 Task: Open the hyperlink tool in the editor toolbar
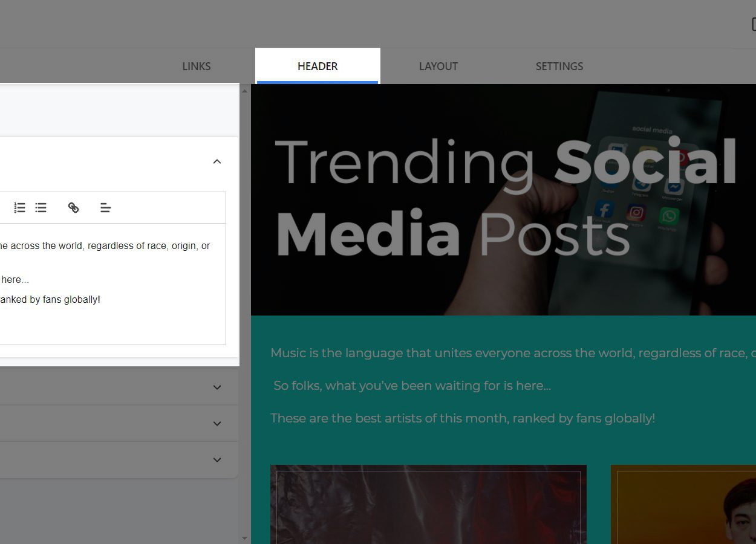tap(73, 207)
